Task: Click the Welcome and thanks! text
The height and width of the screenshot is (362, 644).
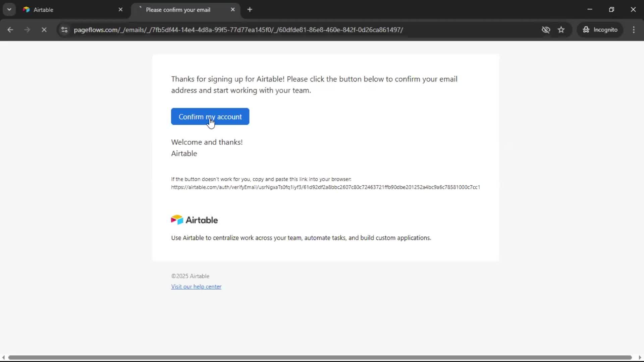Action: pyautogui.click(x=207, y=142)
